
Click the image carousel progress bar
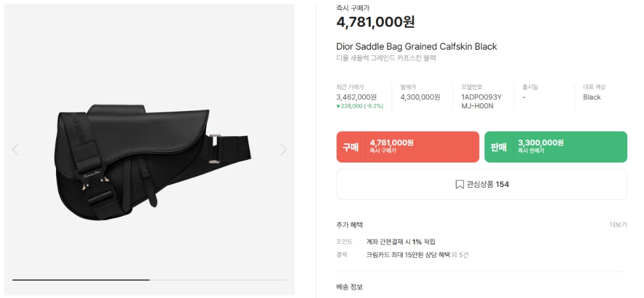(x=149, y=280)
